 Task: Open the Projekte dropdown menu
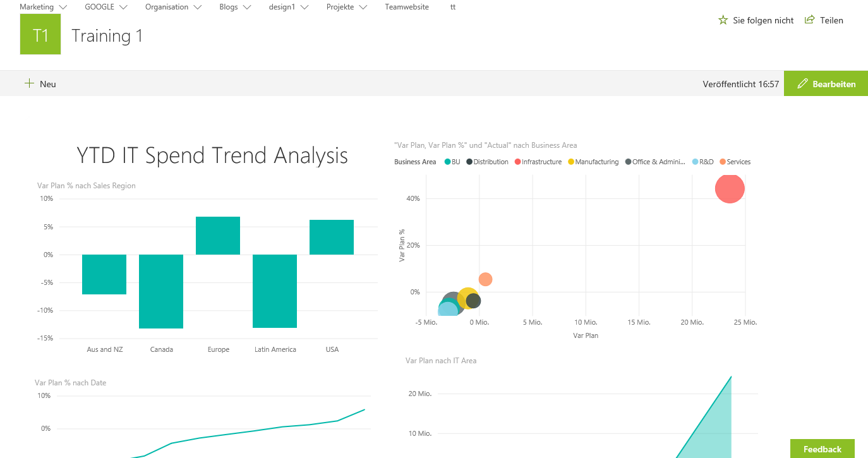click(363, 8)
